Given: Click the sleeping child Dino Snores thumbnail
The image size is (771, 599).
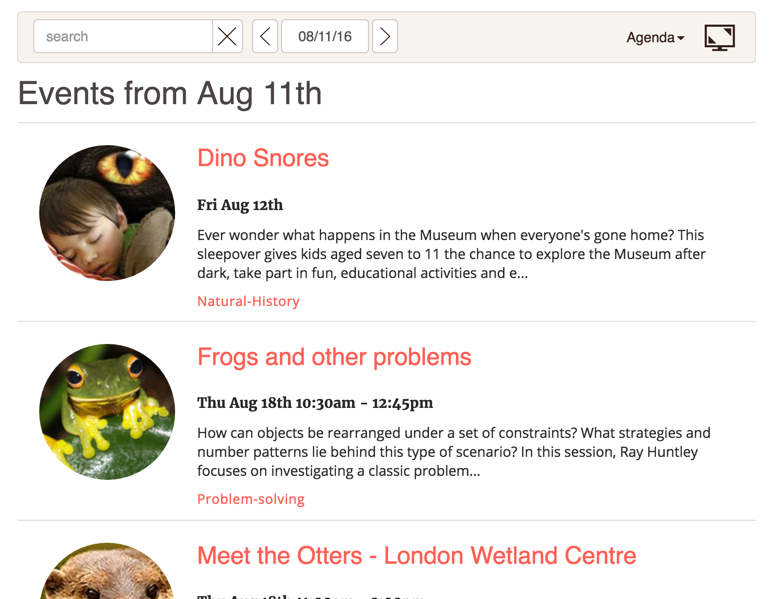Looking at the screenshot, I should [107, 213].
